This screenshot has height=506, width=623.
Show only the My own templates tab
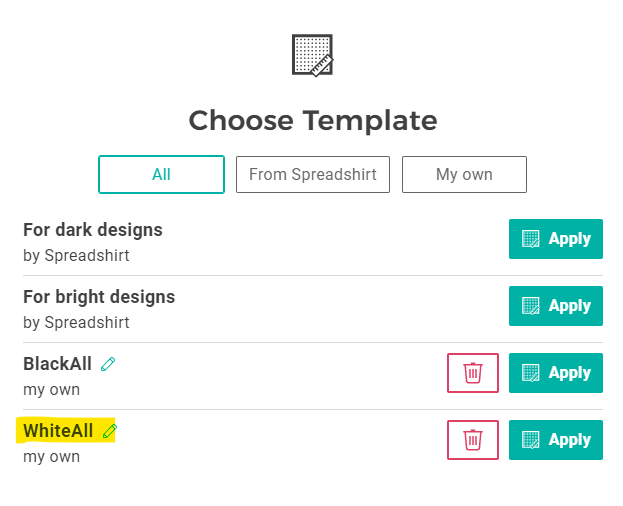(x=464, y=174)
